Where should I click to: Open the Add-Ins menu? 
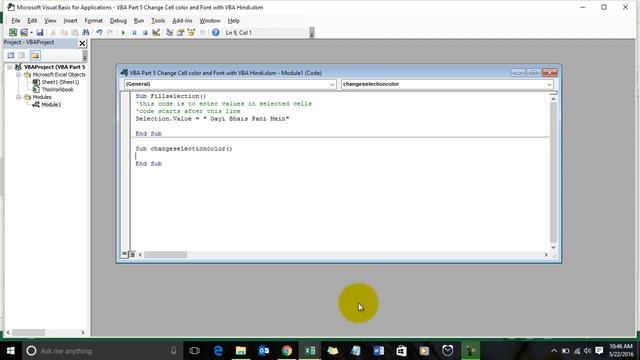point(182,20)
